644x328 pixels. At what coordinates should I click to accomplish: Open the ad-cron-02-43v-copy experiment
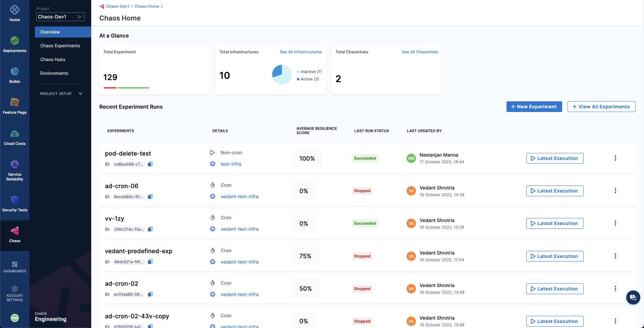[137, 316]
